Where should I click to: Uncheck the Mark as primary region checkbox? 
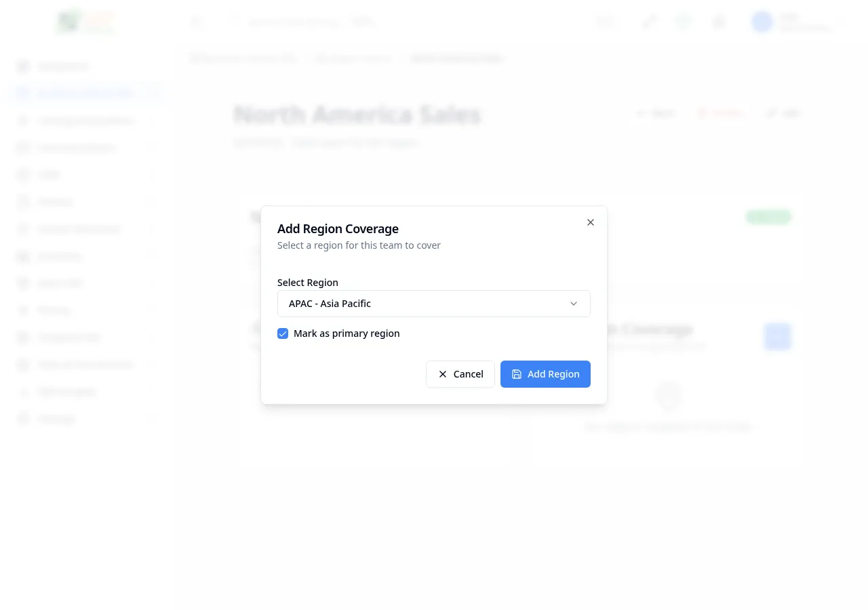point(283,333)
